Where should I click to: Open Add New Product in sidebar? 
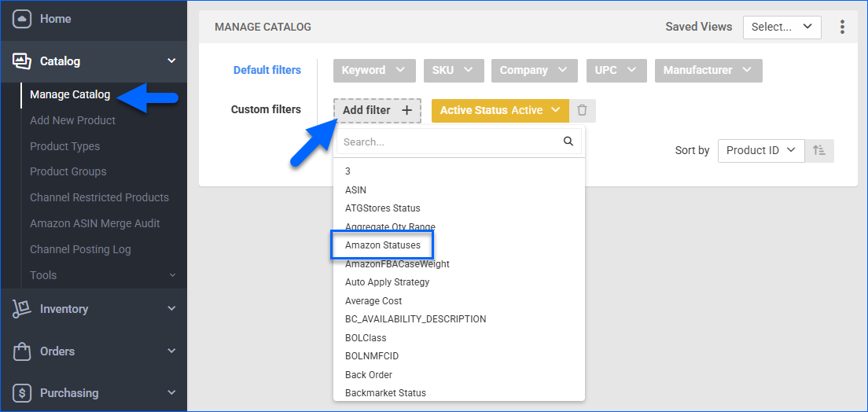click(x=72, y=120)
